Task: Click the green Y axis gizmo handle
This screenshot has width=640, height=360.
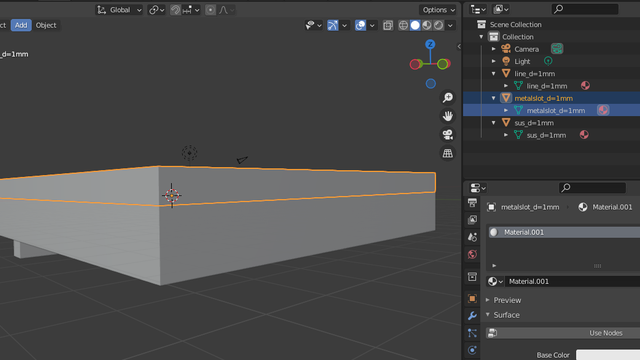Action: coord(442,64)
